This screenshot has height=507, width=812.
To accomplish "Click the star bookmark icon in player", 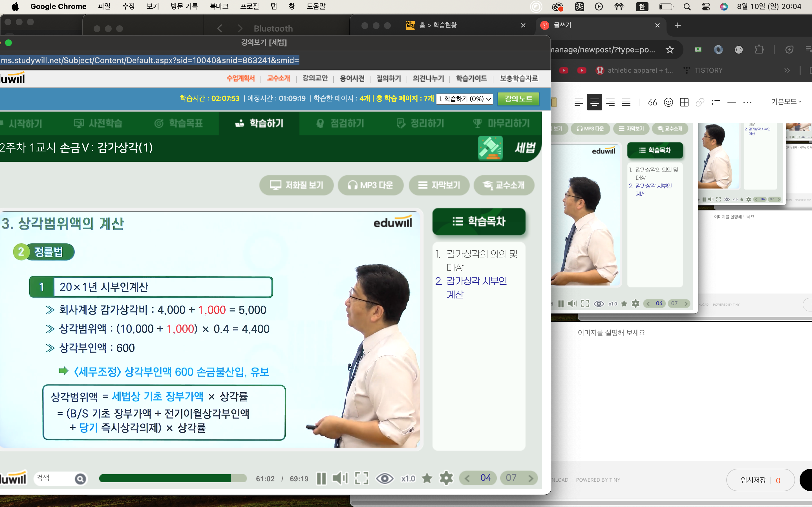I will click(427, 479).
